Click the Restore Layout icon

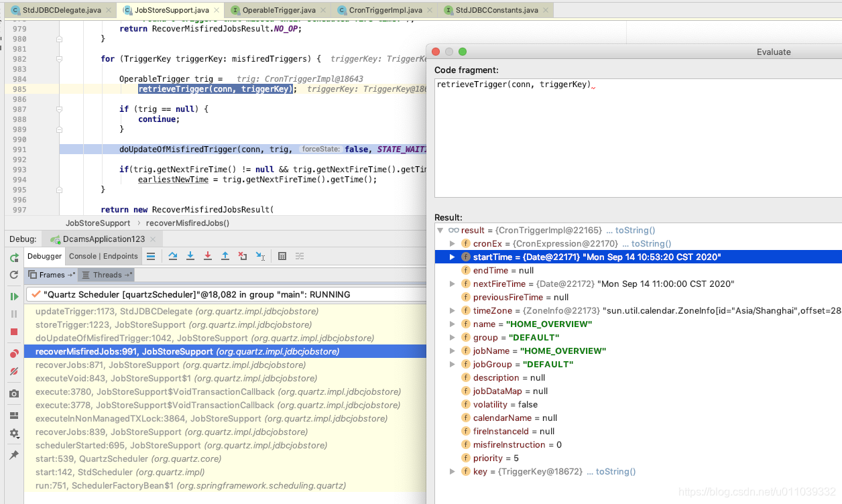[x=14, y=416]
